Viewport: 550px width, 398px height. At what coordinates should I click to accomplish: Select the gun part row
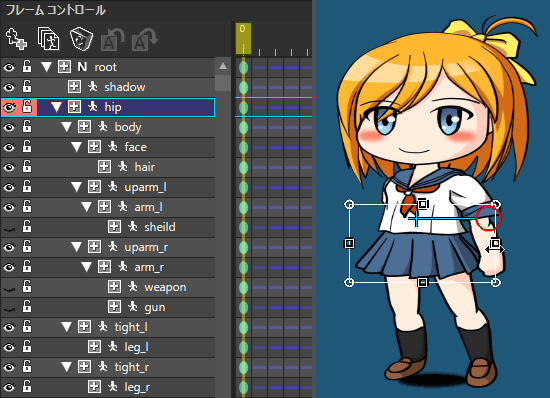click(108, 307)
